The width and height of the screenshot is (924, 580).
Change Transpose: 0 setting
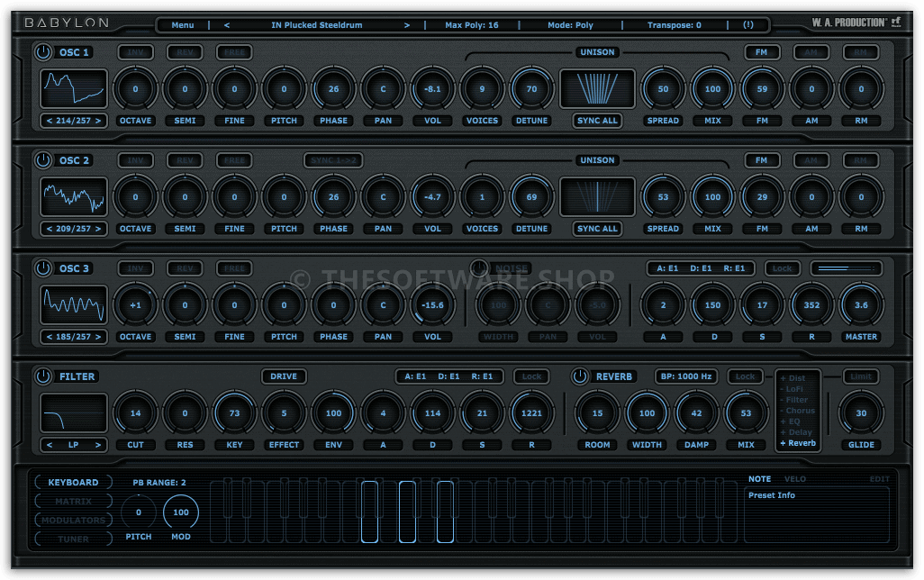(x=675, y=24)
